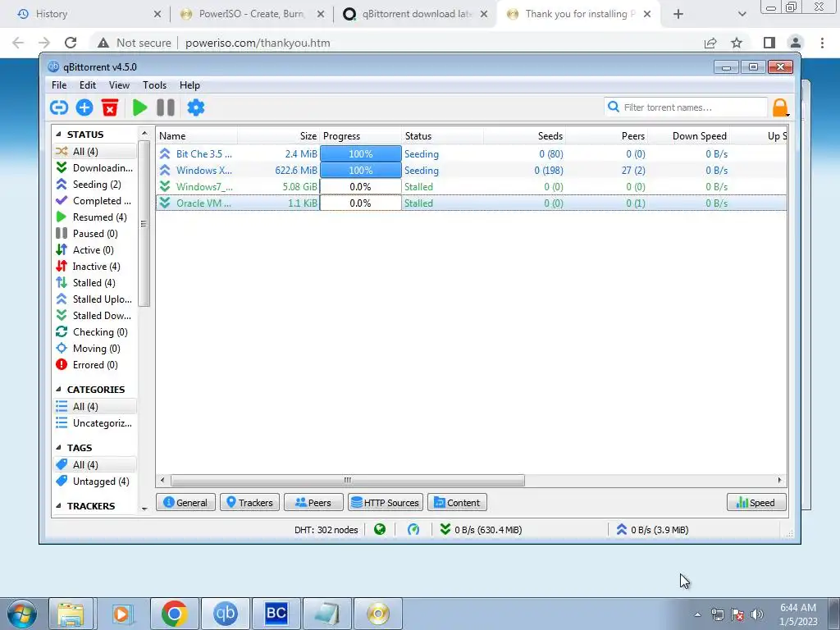Click the BC taskbar icon
The image size is (840, 630).
276,614
